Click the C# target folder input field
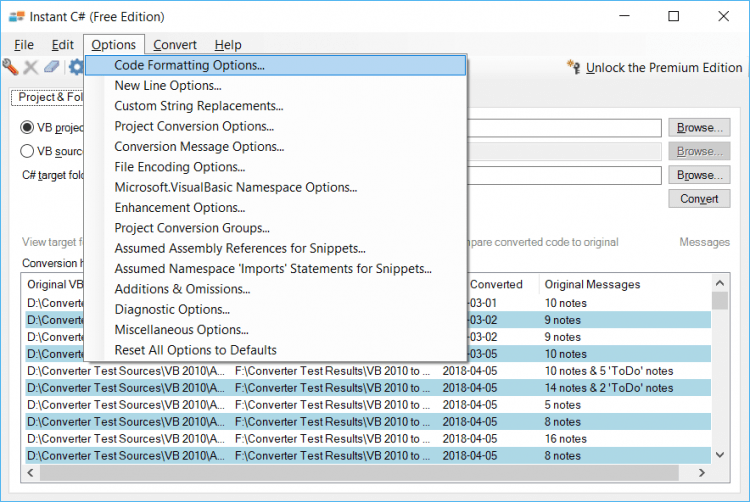The width and height of the screenshot is (750, 502). 565,176
